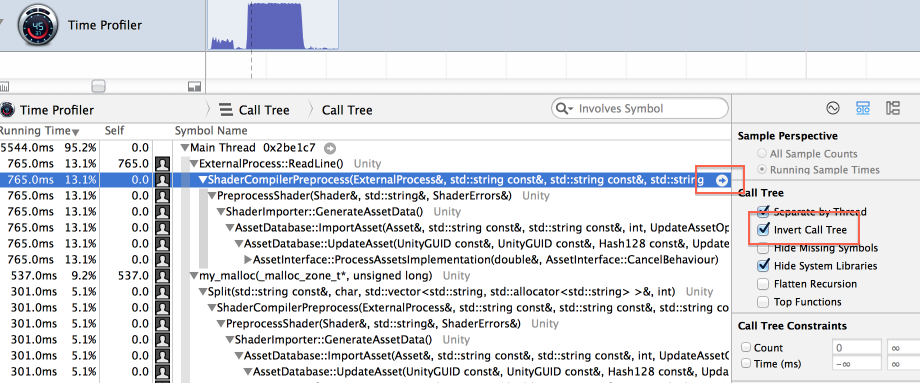Click Self value 765.0 cell
This screenshot has width=920, height=383.
[x=133, y=164]
